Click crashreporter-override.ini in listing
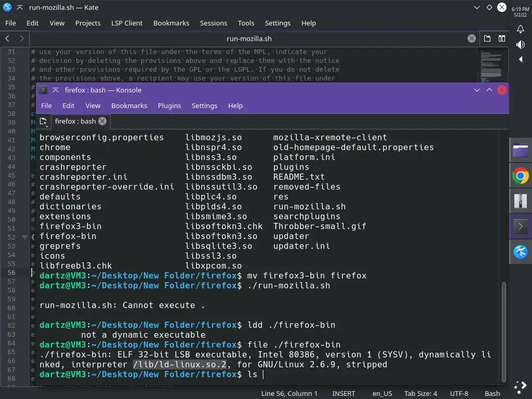Viewport: 532px width, 399px height. click(107, 187)
